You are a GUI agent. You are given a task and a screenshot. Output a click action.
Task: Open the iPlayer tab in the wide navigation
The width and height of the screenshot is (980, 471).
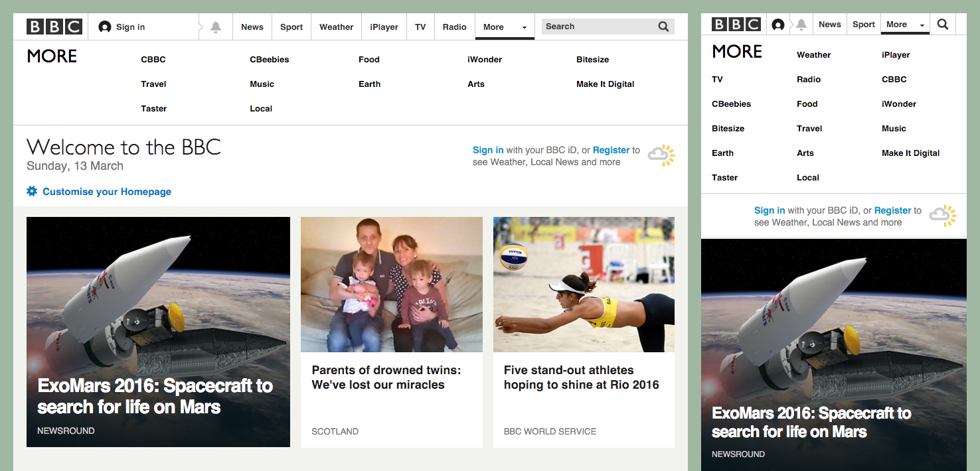[x=384, y=27]
